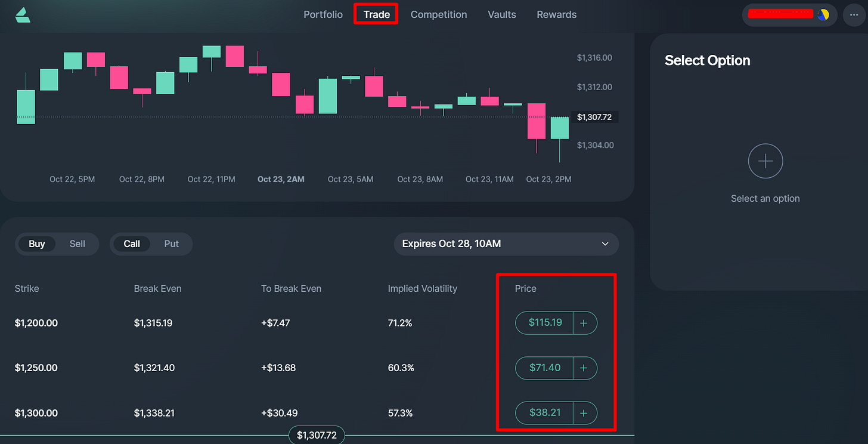Open the ellipsis overflow menu
868x444 pixels.
coord(854,14)
